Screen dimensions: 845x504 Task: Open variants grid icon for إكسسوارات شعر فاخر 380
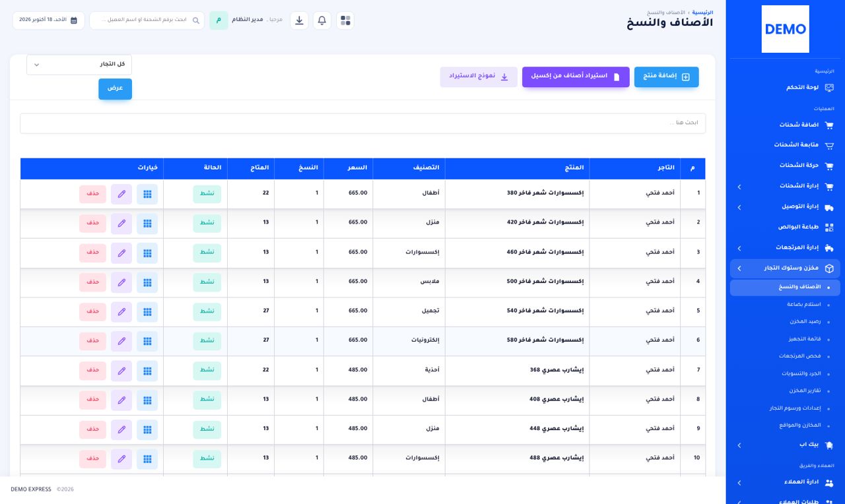[147, 194]
